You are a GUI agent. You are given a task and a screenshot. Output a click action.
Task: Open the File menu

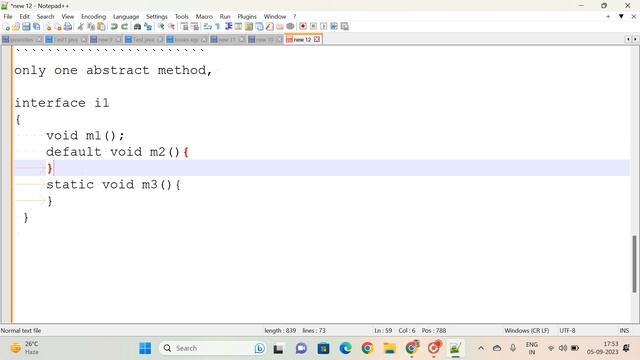[8, 16]
